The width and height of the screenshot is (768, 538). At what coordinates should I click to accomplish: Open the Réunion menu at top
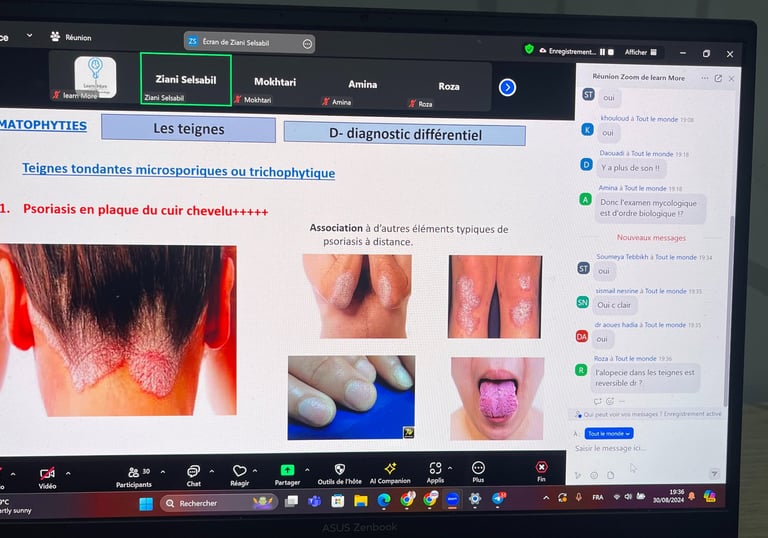71,37
